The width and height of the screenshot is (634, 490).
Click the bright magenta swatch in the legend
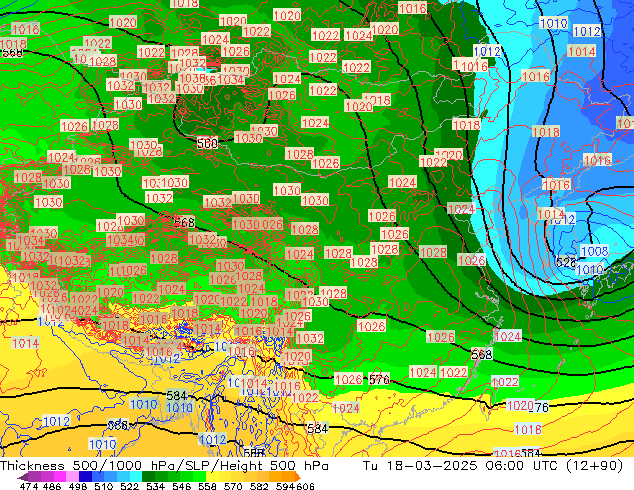pyautogui.click(x=60, y=476)
